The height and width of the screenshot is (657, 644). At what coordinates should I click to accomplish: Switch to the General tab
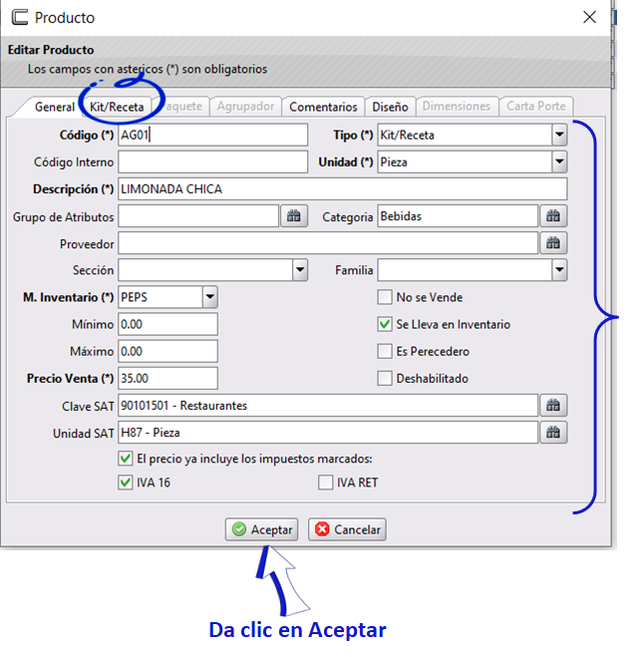55,107
